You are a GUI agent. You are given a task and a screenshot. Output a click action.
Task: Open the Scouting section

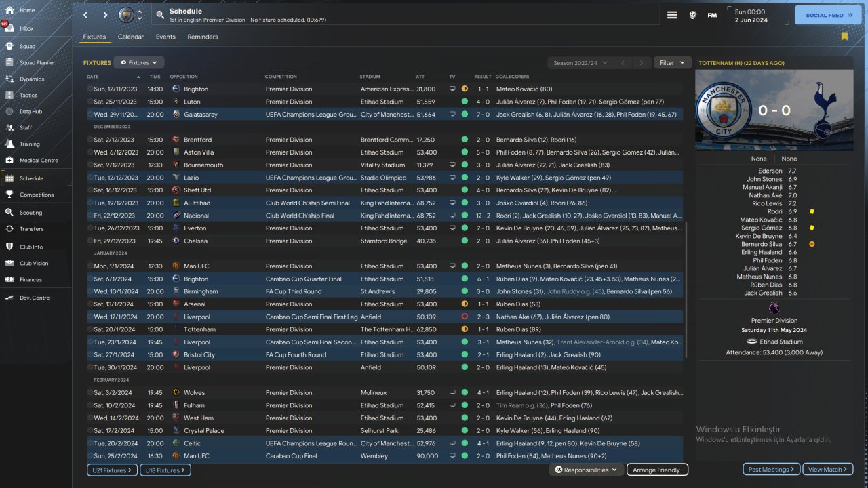coord(31,212)
